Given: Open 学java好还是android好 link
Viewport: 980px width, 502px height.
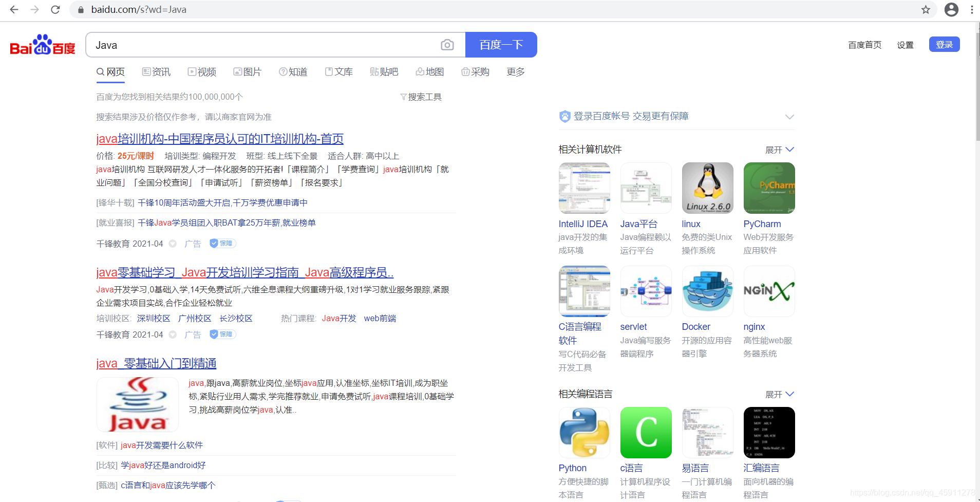Looking at the screenshot, I should [163, 466].
